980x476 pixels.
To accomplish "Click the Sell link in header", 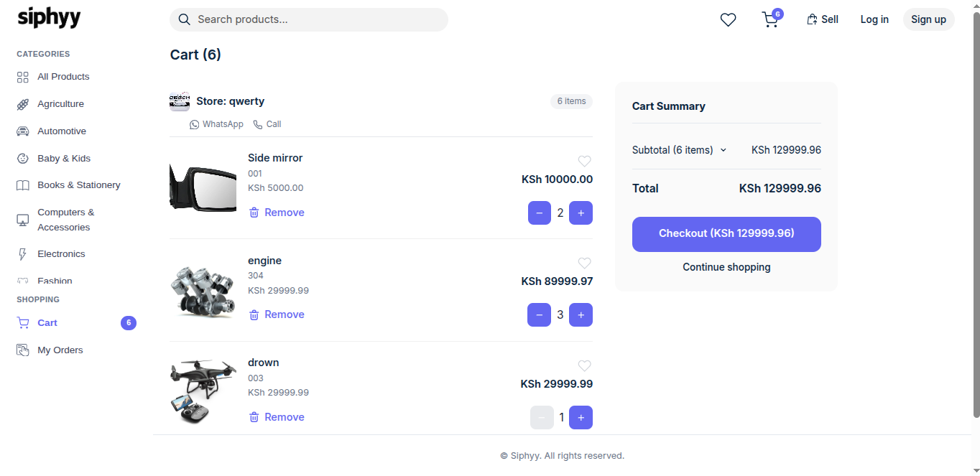I will (823, 19).
